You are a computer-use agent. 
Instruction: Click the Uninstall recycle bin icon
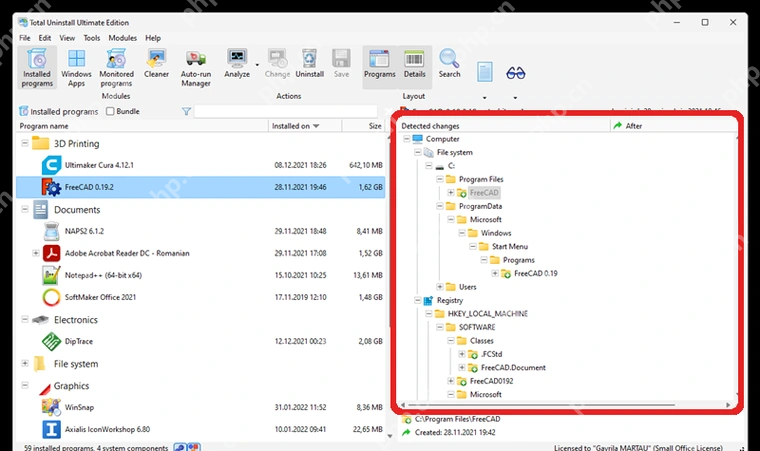309,59
